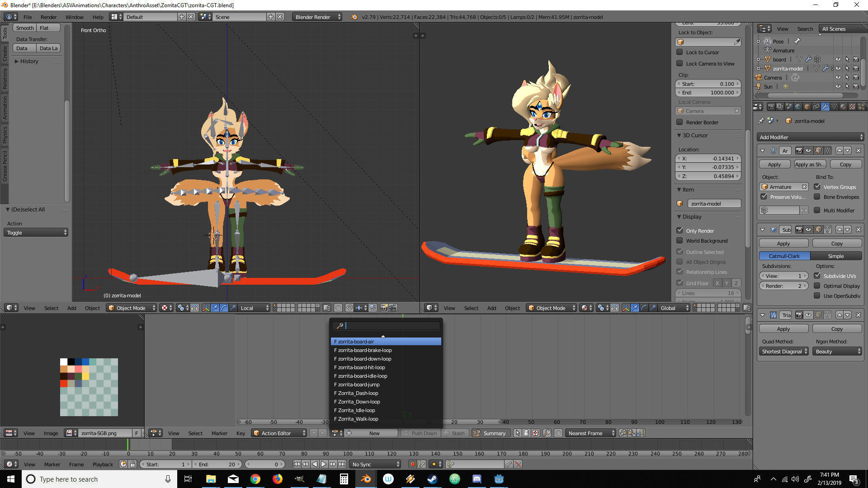Open the Add Modifier dropdown
The height and width of the screenshot is (488, 868).
[810, 137]
